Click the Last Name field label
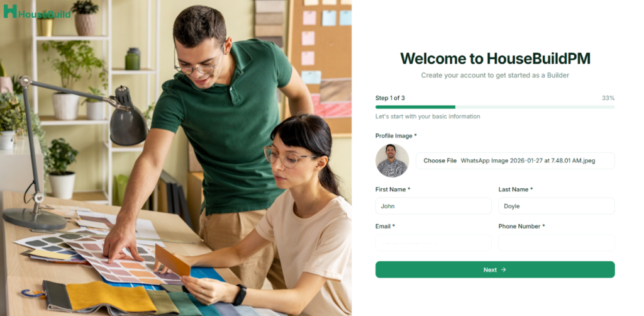 (516, 189)
